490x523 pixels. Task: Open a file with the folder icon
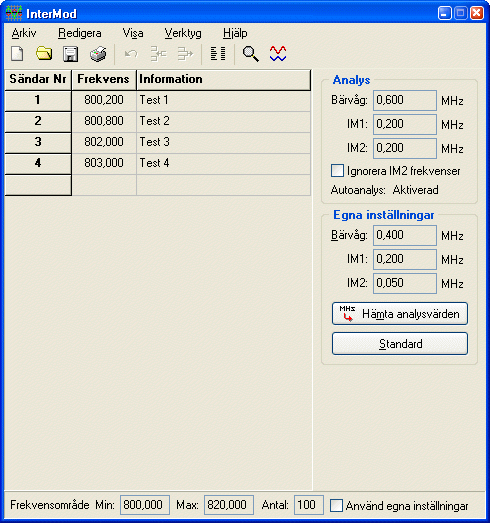[44, 54]
